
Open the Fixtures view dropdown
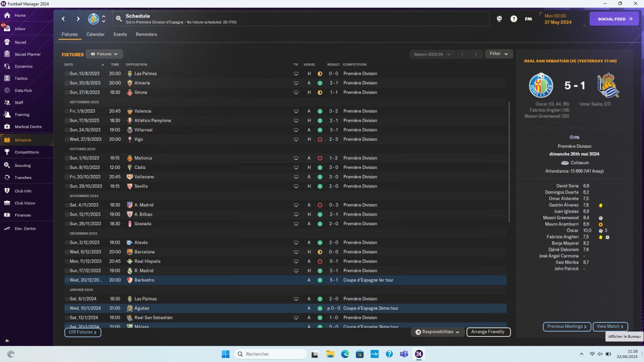coord(104,54)
